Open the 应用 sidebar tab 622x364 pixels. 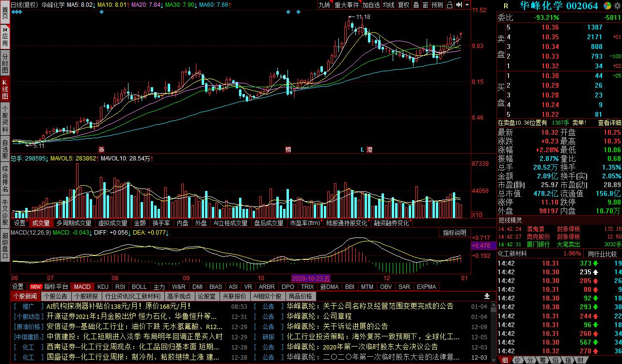[x=5, y=37]
